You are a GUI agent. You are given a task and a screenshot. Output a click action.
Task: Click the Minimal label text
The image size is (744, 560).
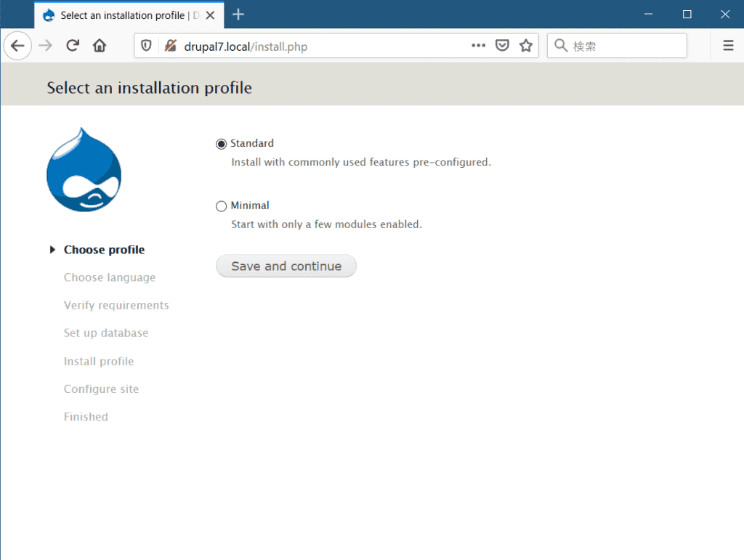pyautogui.click(x=250, y=206)
